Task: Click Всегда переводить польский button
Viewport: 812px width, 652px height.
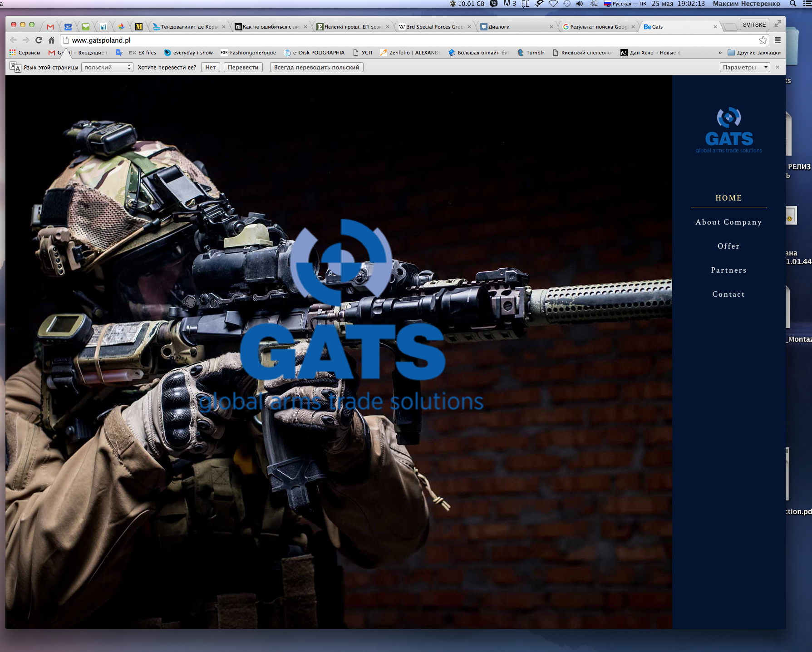Action: 317,67
